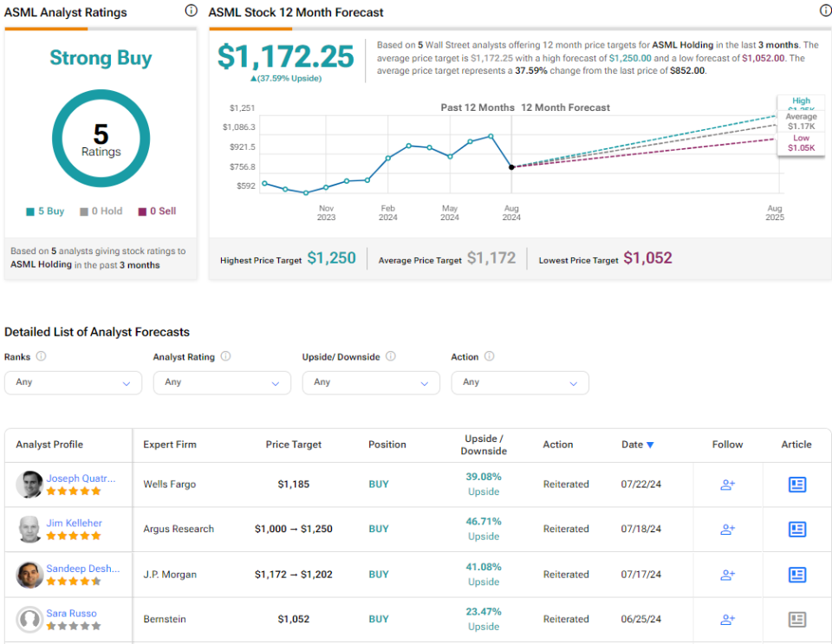The width and height of the screenshot is (832, 644).
Task: Click 39.08% Upside in Wells Fargo row
Action: click(484, 485)
